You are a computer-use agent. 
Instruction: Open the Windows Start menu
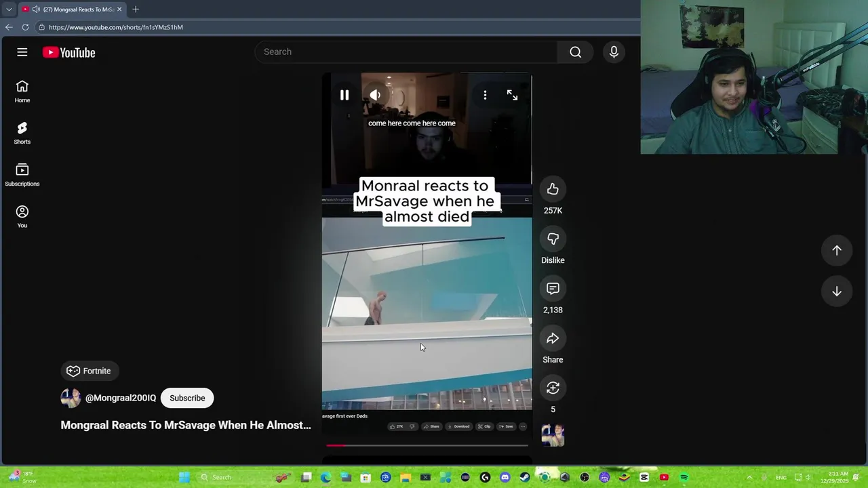[184, 477]
